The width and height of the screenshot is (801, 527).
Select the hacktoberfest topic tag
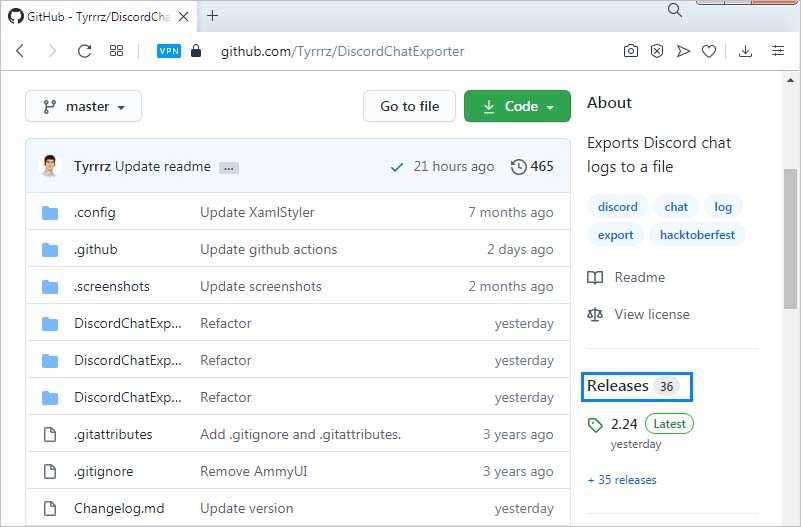point(697,235)
